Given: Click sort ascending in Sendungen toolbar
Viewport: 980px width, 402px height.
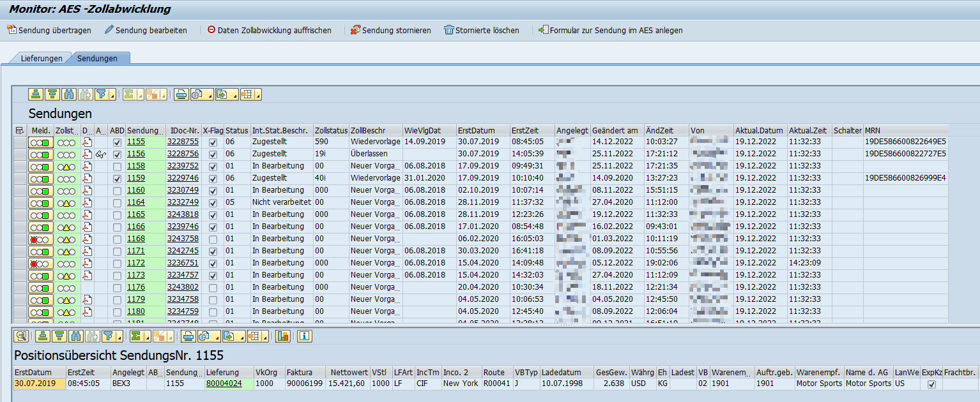Looking at the screenshot, I should [36, 94].
